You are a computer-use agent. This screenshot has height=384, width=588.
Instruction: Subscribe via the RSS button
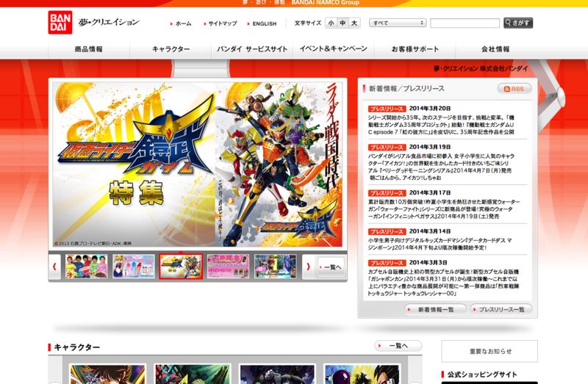click(x=514, y=89)
